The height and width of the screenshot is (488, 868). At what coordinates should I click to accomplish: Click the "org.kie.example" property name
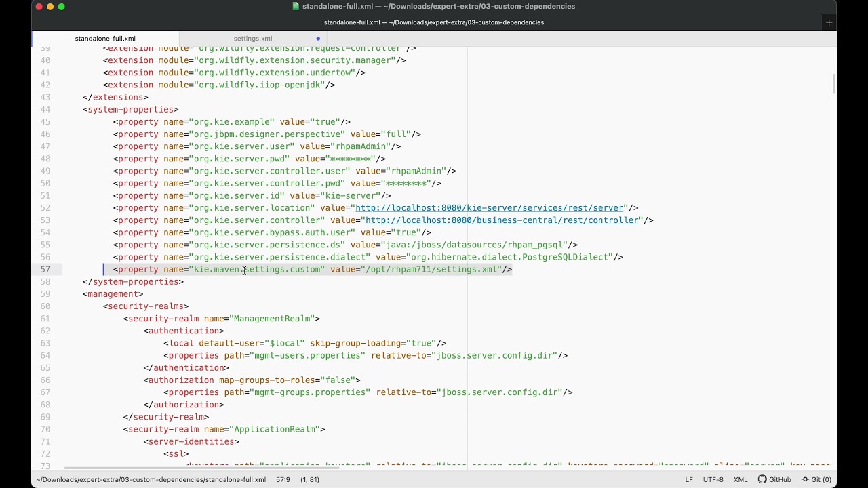click(x=231, y=122)
